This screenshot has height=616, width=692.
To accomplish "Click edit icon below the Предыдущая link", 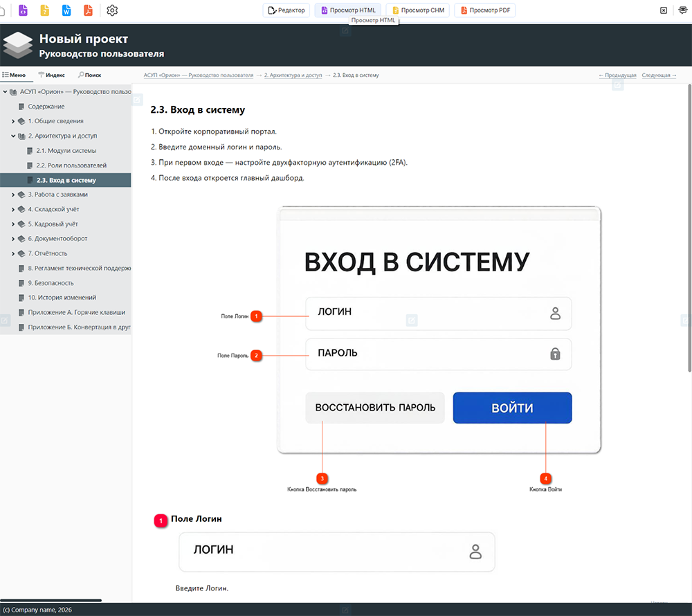I will 618,85.
